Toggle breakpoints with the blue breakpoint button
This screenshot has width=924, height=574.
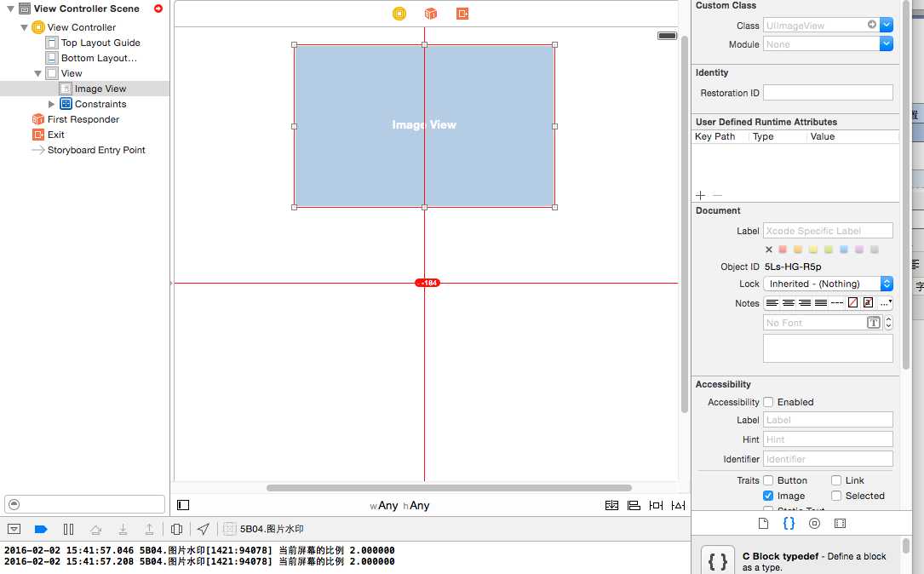41,529
